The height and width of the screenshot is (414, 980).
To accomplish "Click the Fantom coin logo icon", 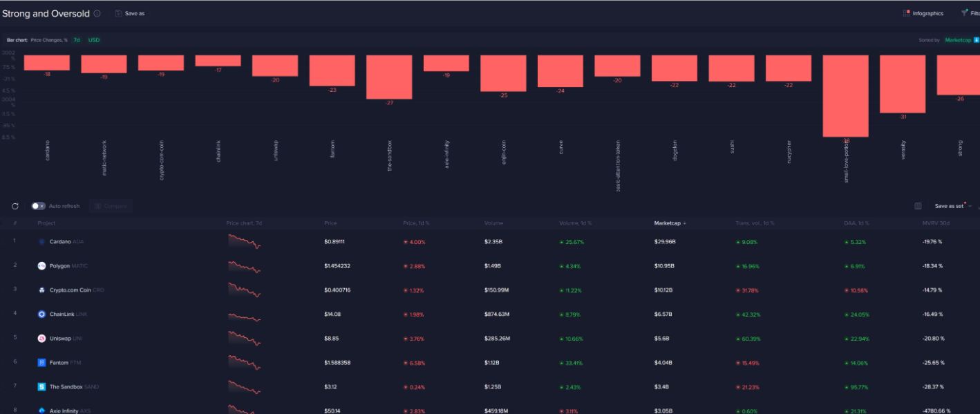I will point(41,363).
